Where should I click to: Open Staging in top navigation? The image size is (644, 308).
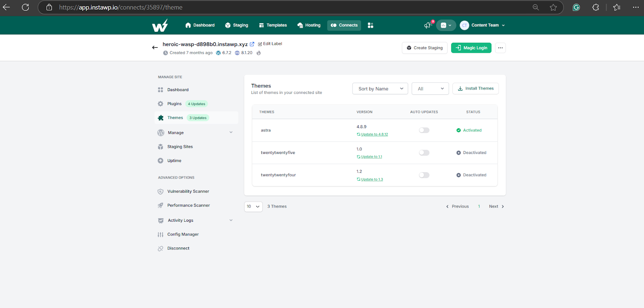click(236, 25)
